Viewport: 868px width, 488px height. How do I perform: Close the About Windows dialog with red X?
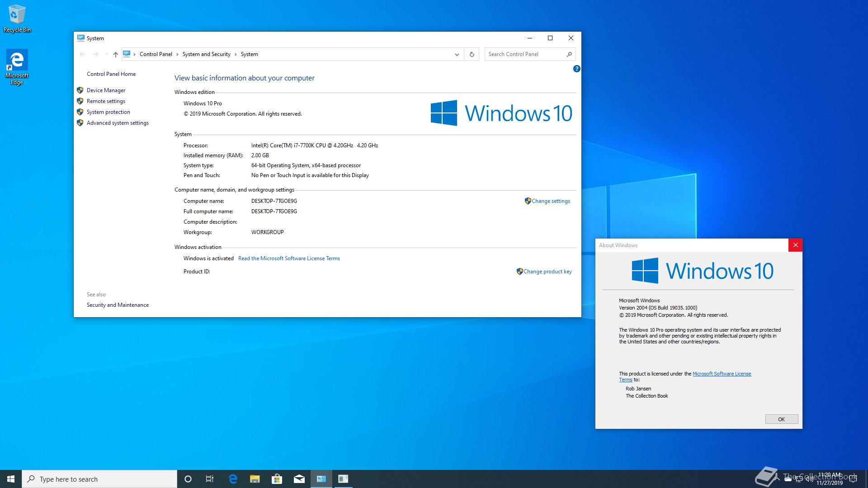click(x=795, y=245)
